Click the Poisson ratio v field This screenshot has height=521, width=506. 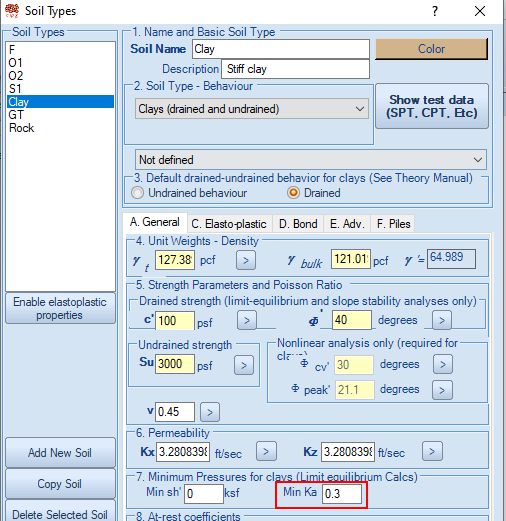175,412
